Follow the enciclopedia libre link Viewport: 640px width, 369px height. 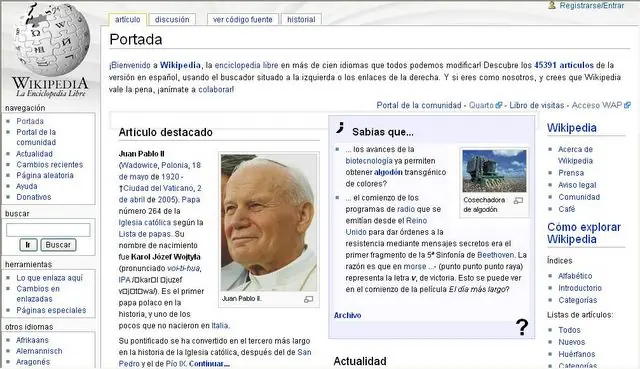point(246,65)
